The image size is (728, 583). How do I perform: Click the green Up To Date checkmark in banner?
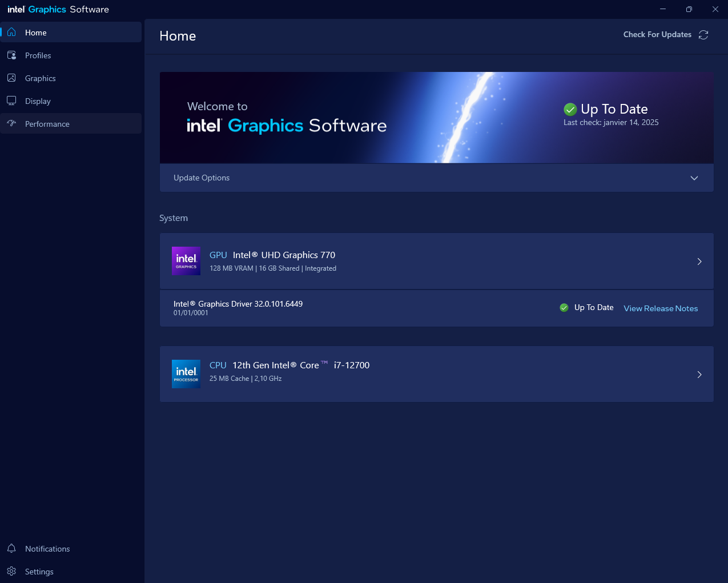coord(570,110)
